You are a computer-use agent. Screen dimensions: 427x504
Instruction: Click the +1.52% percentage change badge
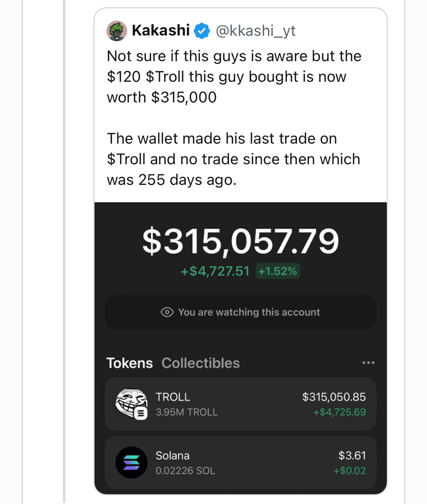[x=278, y=271]
